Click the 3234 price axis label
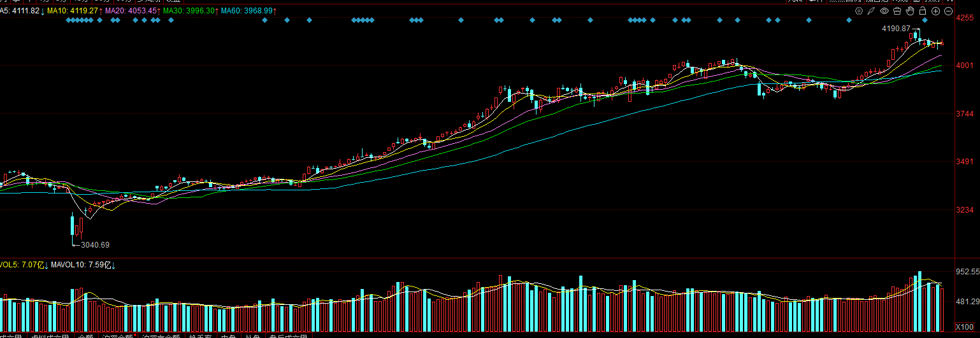Viewport: 980px width, 338px height. click(965, 210)
